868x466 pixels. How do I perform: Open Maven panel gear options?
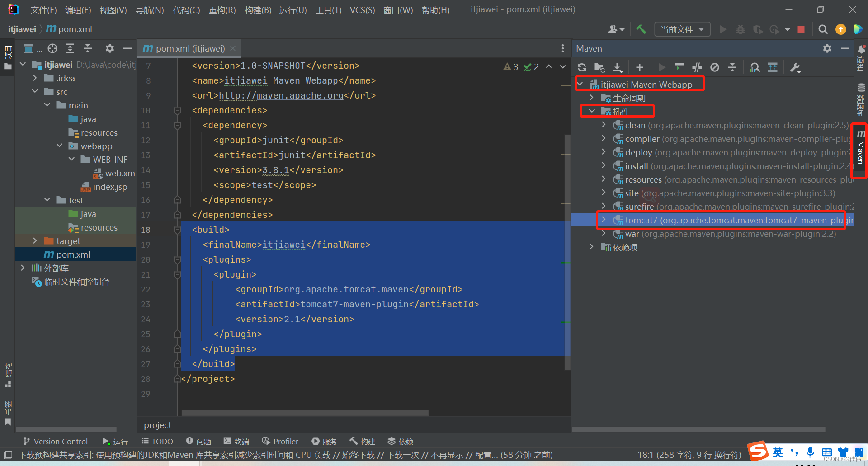827,48
